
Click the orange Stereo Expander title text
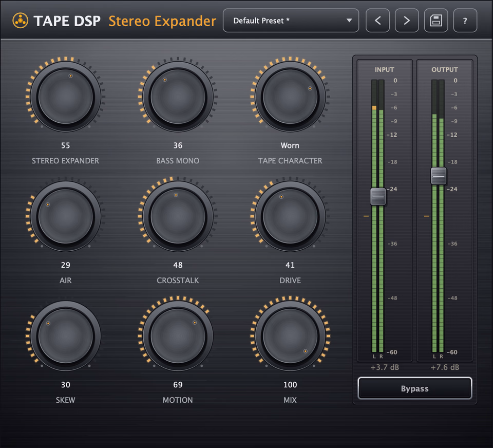pyautogui.click(x=163, y=21)
